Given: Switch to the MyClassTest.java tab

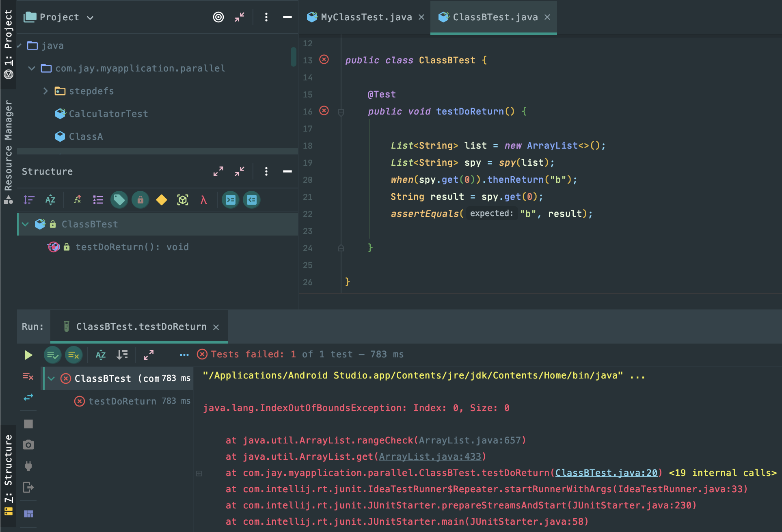Looking at the screenshot, I should (366, 17).
